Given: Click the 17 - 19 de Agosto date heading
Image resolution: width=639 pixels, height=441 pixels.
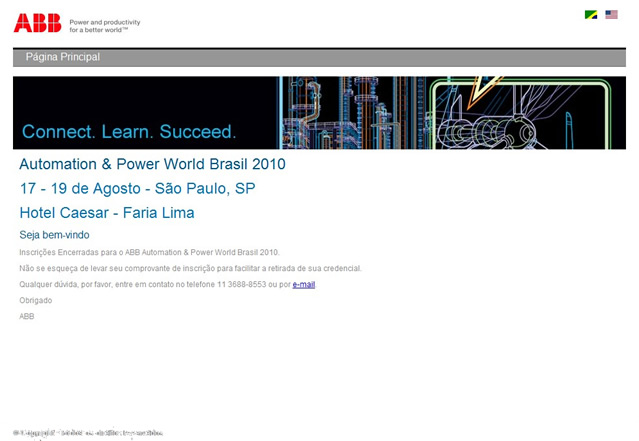Looking at the screenshot, I should (x=137, y=188).
